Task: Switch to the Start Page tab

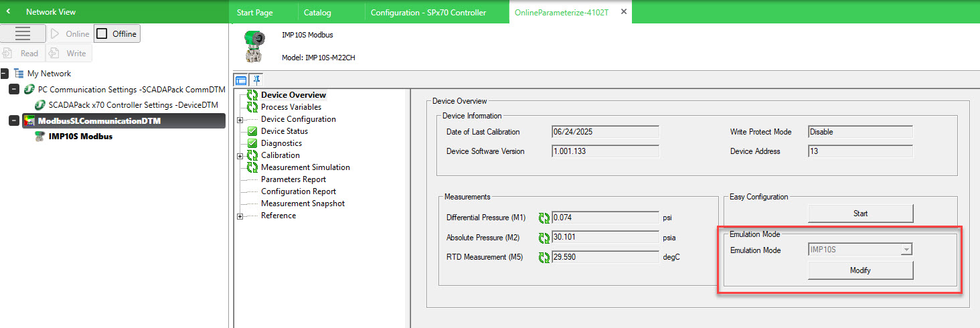Action: pos(255,13)
